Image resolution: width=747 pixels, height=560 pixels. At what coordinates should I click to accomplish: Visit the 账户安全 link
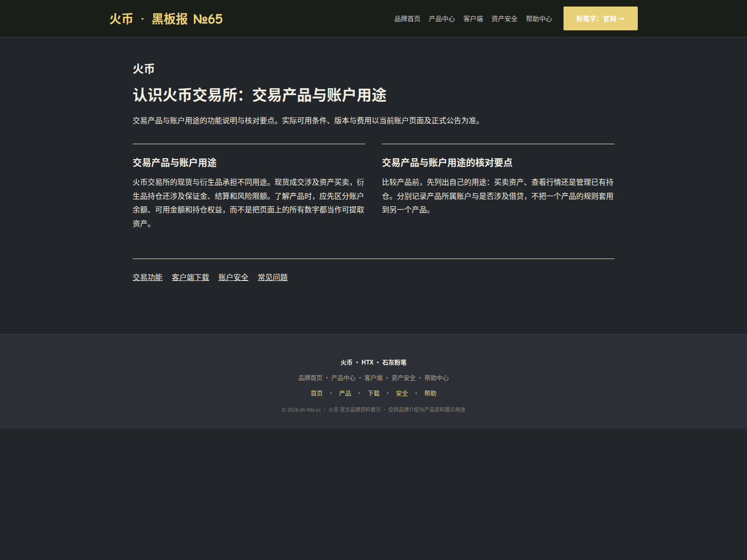click(233, 277)
